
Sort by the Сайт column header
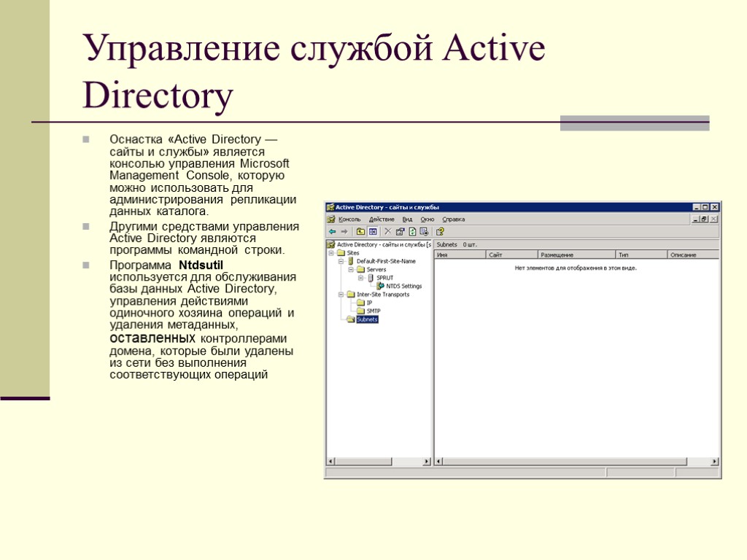point(511,254)
